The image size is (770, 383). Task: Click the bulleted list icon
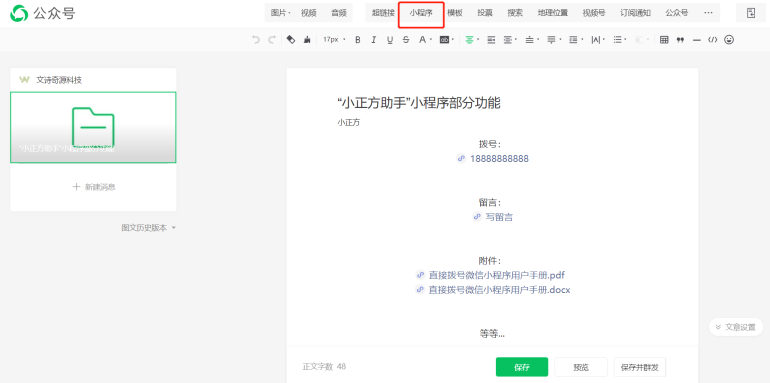(x=618, y=40)
